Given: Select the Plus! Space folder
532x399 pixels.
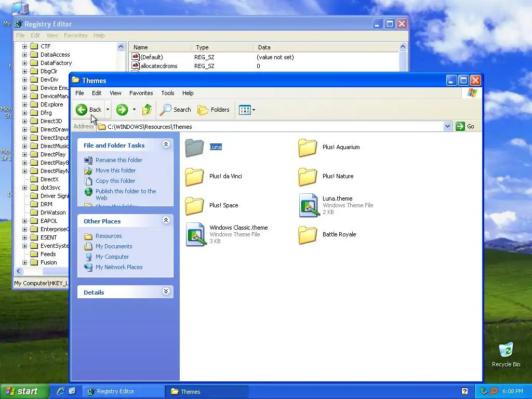Looking at the screenshot, I should (194, 206).
